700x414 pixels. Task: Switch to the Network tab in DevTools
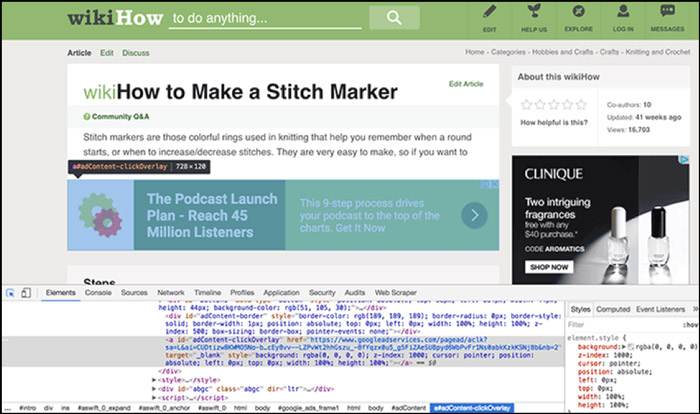click(171, 293)
